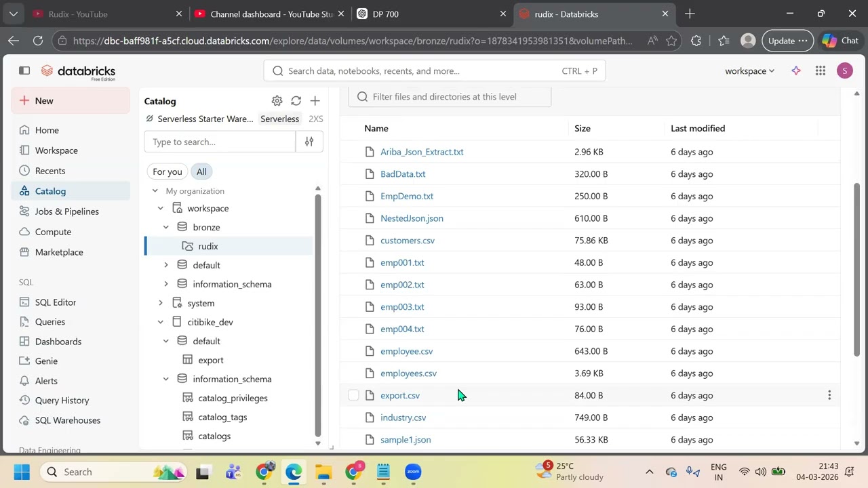Collapse the citibike_dev catalog node
Viewport: 868px width, 488px height.
[160, 322]
